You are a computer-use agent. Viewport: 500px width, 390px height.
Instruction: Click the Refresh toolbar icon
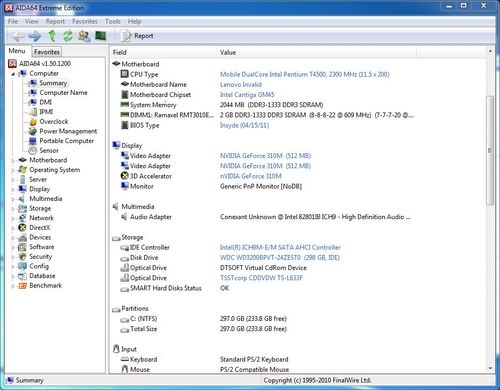coord(68,36)
